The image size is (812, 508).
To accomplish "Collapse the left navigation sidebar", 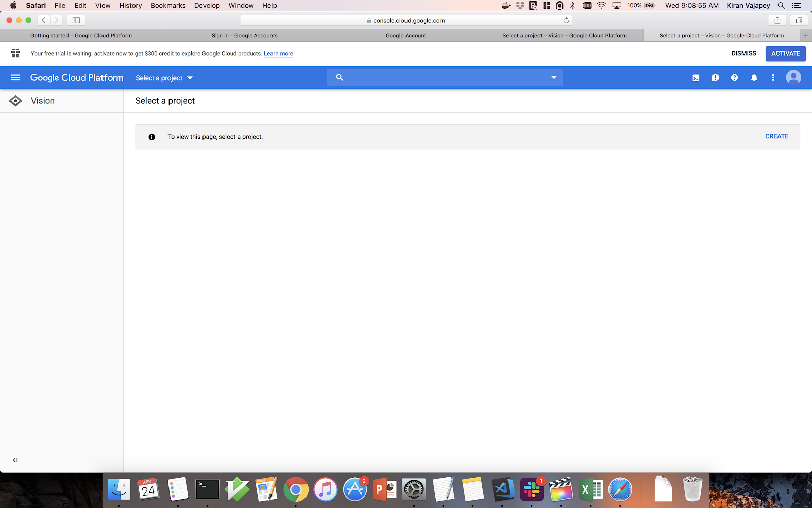I will point(15,460).
